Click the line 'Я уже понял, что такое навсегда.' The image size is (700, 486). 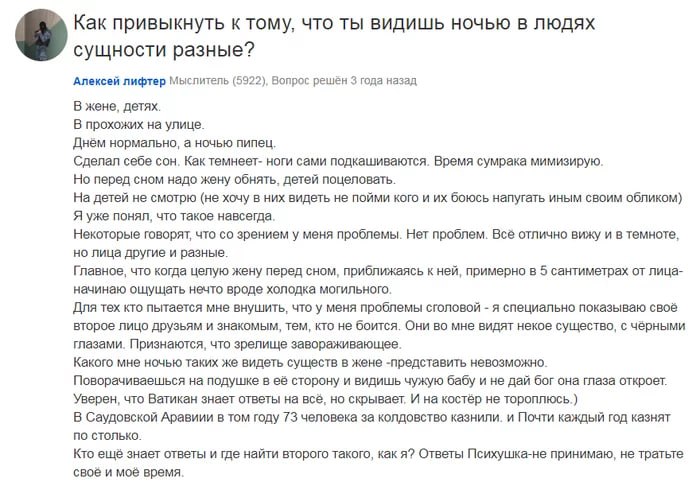click(174, 216)
